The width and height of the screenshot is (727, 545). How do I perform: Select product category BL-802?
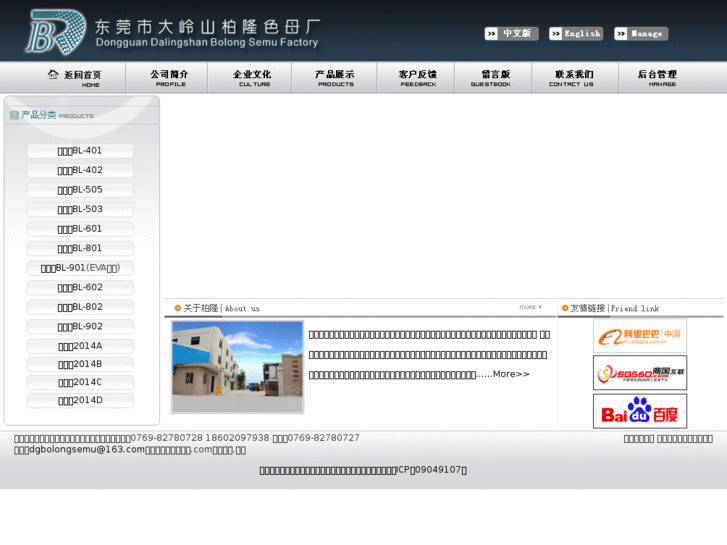[x=80, y=307]
